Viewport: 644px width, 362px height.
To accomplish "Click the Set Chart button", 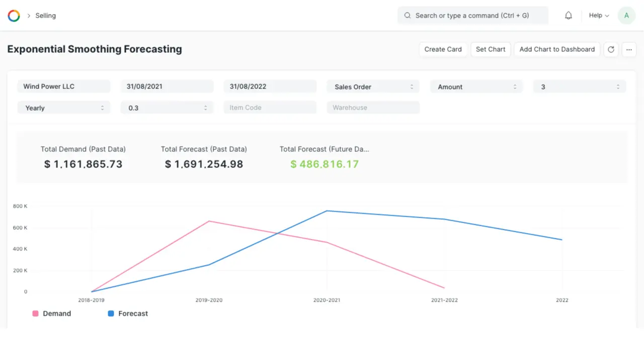I will (x=491, y=49).
